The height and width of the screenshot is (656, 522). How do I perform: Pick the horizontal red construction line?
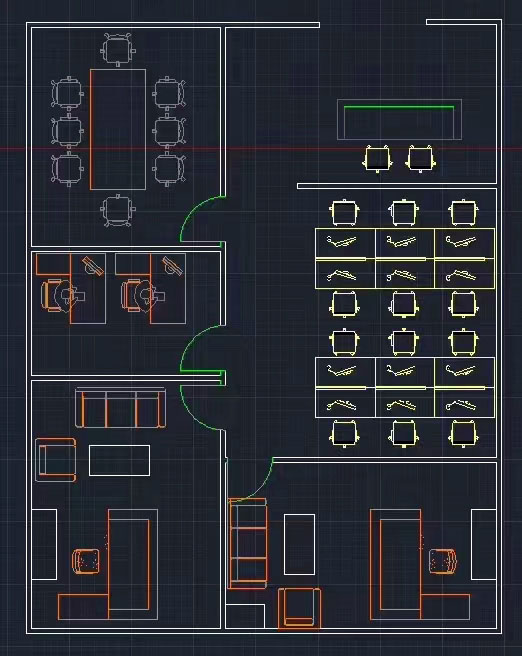[x=261, y=149]
